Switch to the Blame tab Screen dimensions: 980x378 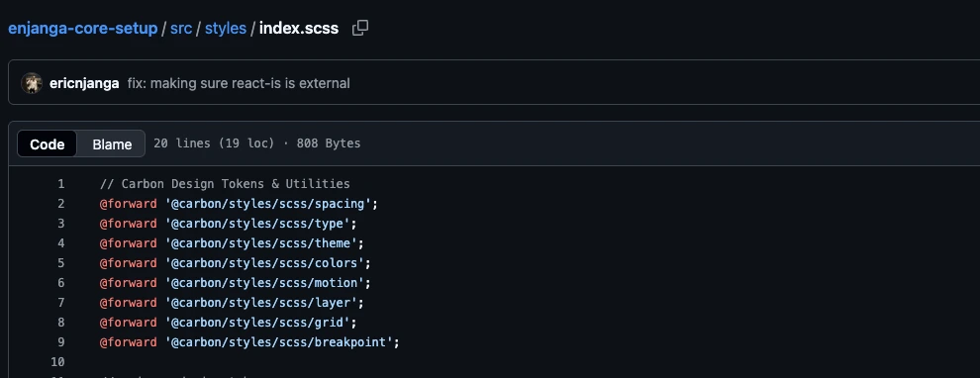coord(112,143)
